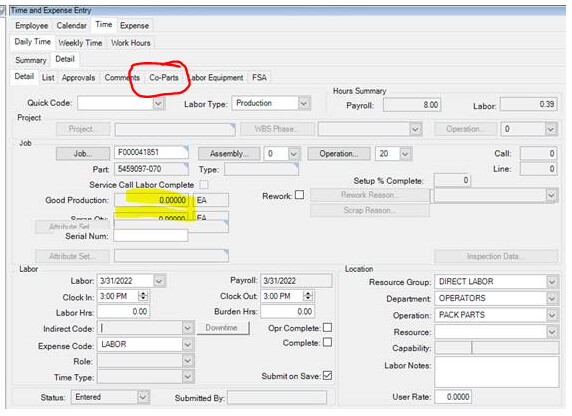Open the Project Operation dropdown
The image size is (572, 416).
551,129
